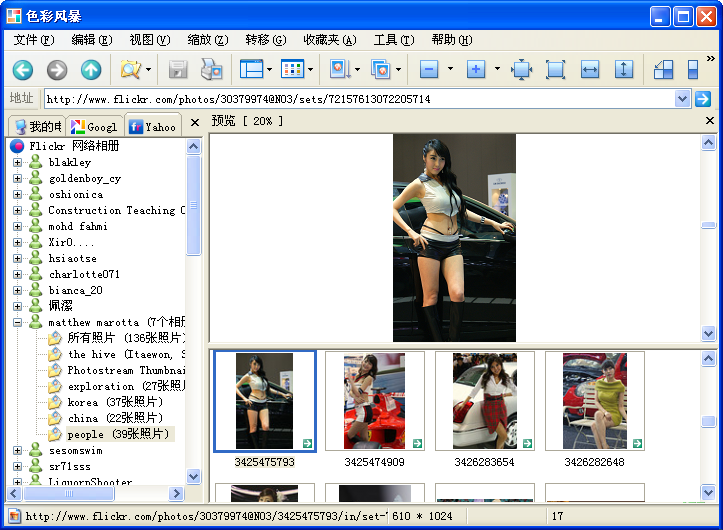Go up one level with the up arrow
Image resolution: width=723 pixels, height=530 pixels.
tap(91, 70)
